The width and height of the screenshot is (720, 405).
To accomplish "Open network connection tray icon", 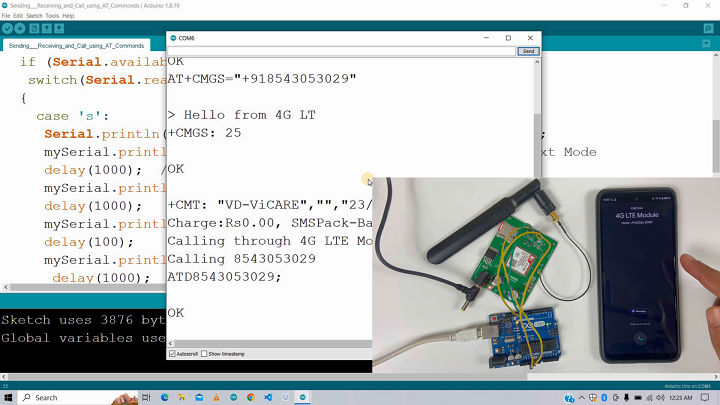I will pos(649,398).
